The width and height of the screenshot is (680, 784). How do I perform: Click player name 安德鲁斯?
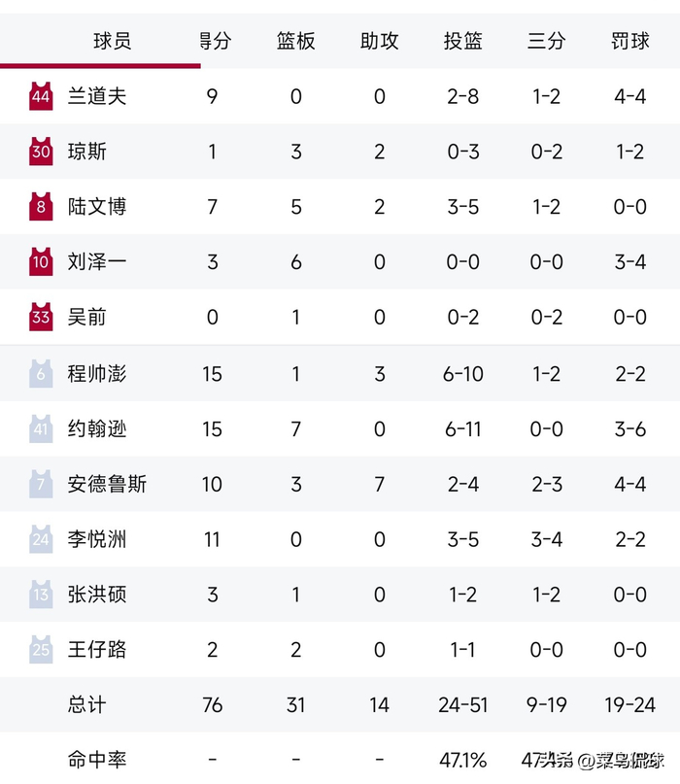(107, 484)
